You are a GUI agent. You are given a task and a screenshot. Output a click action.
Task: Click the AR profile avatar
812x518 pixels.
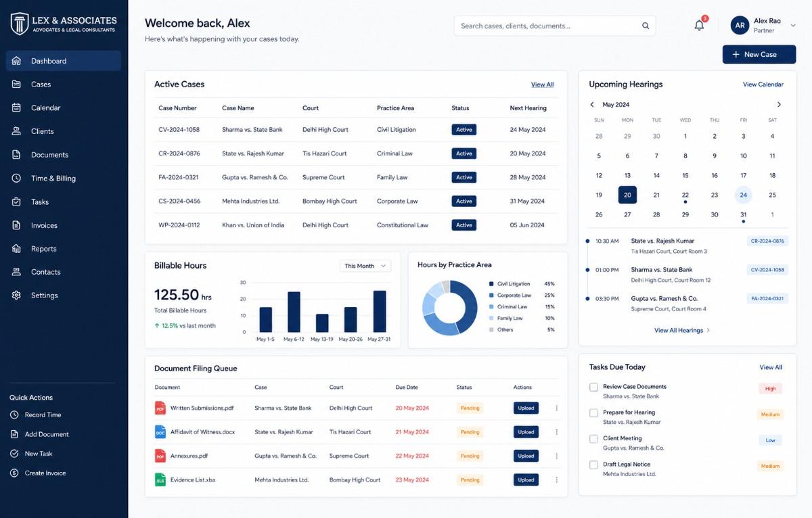pyautogui.click(x=740, y=26)
